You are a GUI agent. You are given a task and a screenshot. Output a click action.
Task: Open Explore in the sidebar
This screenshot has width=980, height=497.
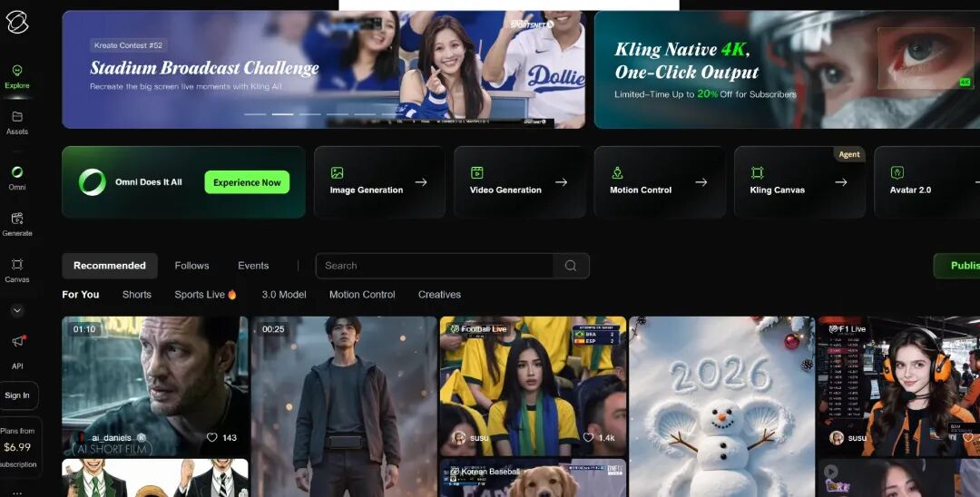(x=17, y=77)
